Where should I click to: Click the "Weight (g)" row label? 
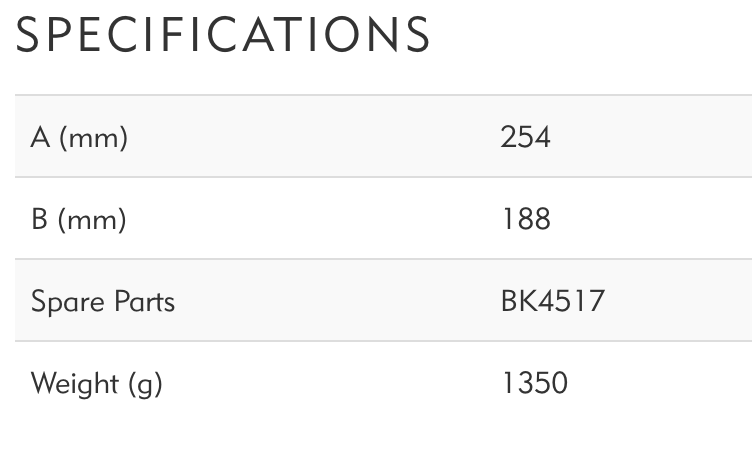[x=96, y=383]
